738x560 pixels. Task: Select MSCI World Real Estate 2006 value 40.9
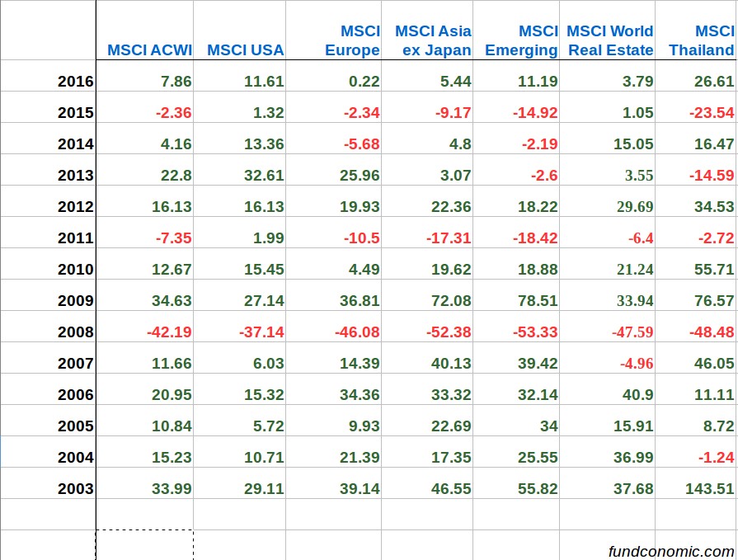pos(637,395)
